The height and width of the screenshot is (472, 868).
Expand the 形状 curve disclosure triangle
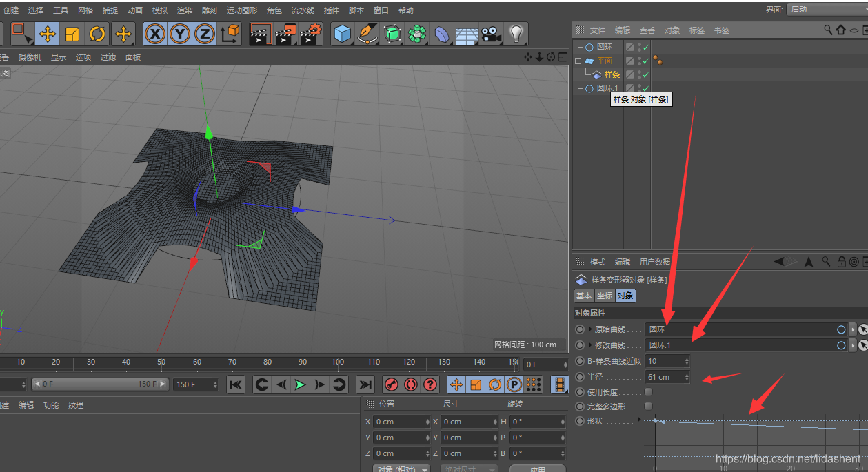pos(639,420)
